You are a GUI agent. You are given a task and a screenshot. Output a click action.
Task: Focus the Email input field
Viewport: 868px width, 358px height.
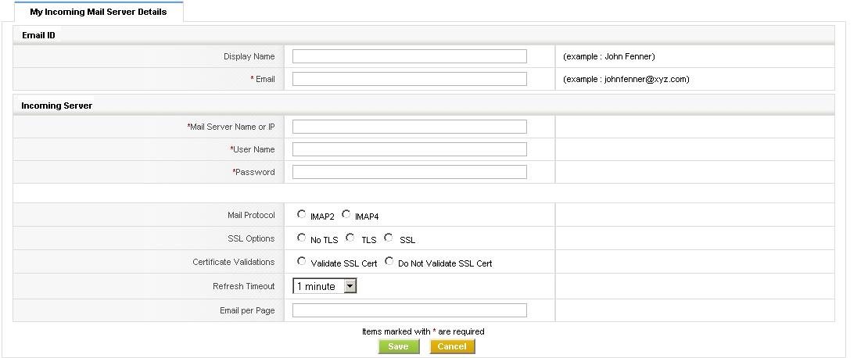coord(410,79)
